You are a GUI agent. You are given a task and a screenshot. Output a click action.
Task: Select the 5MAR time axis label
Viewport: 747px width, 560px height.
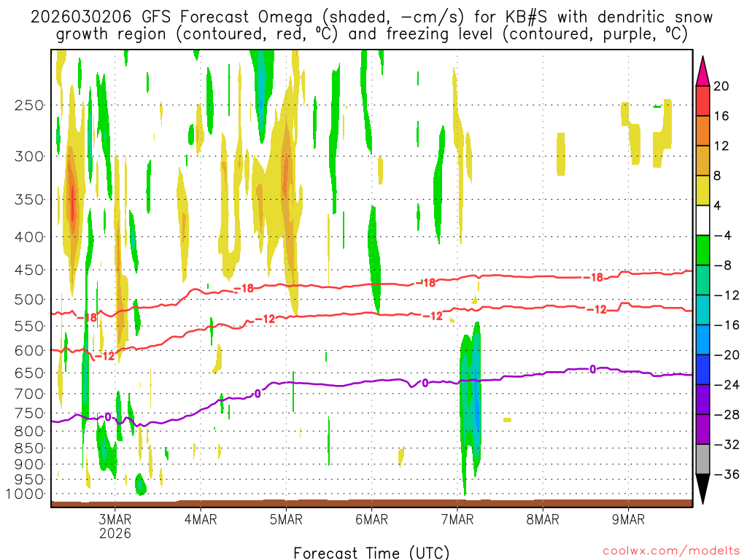click(x=286, y=519)
